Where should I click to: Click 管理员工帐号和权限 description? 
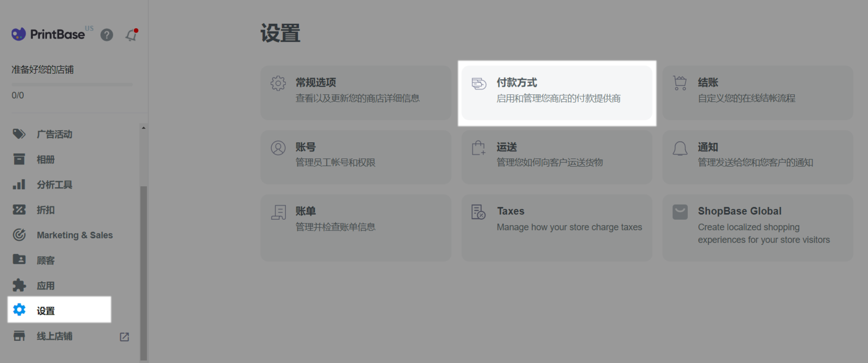335,162
